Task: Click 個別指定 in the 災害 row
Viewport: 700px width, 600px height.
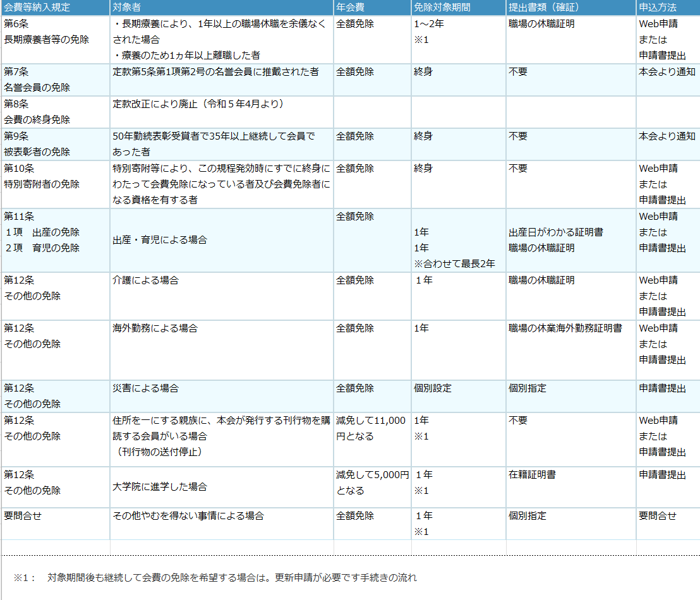Action: coord(528,388)
